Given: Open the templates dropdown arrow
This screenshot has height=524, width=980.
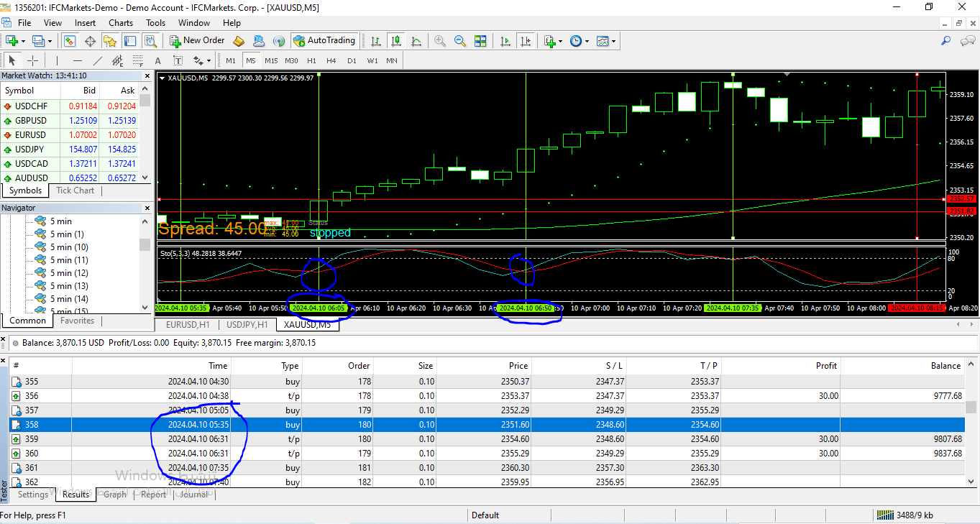Looking at the screenshot, I should (x=613, y=41).
